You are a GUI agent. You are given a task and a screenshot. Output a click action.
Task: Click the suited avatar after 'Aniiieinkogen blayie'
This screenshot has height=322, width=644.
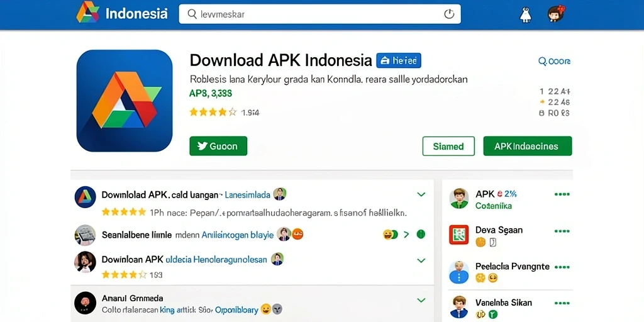(x=284, y=234)
